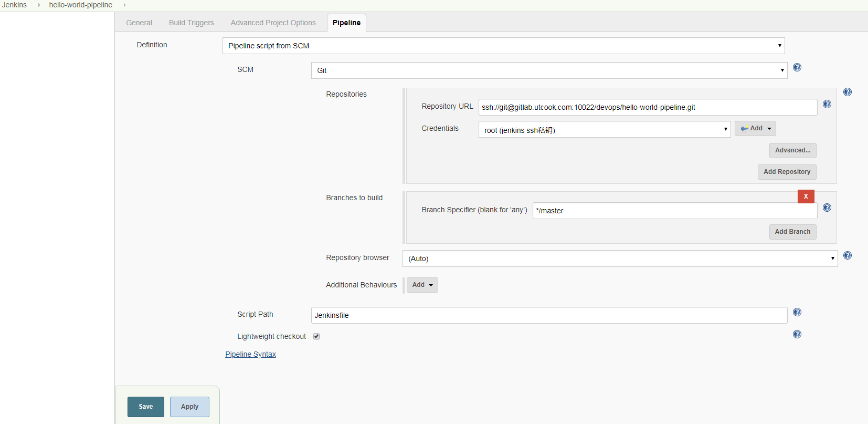Delete the */master branch entry

coord(806,196)
